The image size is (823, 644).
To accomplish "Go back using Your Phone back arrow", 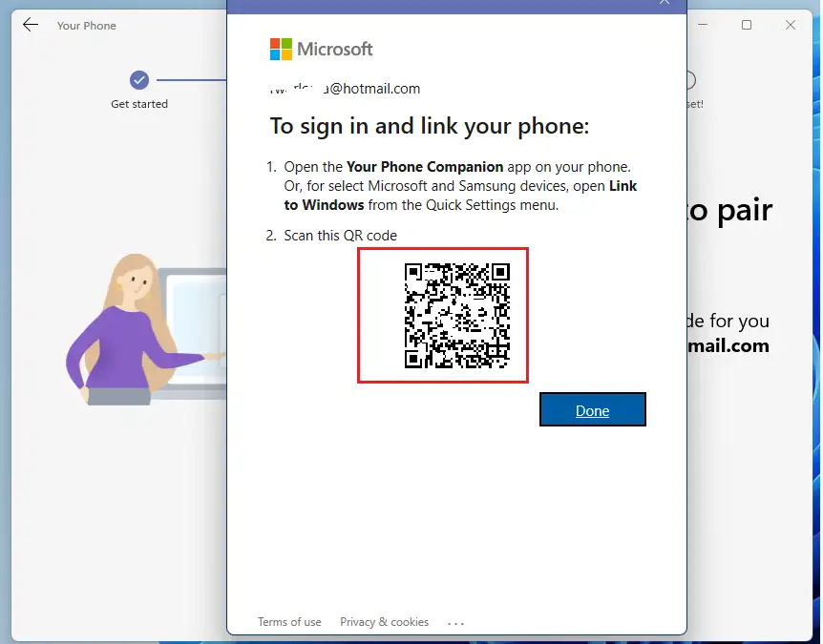I will 31,25.
